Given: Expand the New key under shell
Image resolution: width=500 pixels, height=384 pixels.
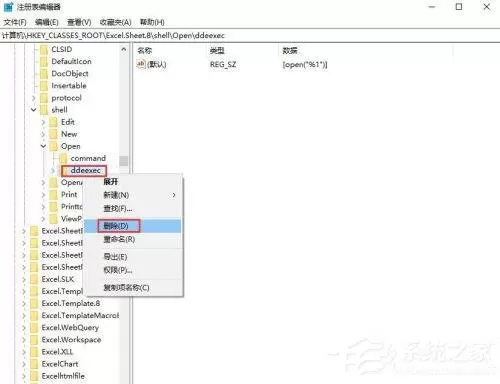Looking at the screenshot, I should click(43, 134).
